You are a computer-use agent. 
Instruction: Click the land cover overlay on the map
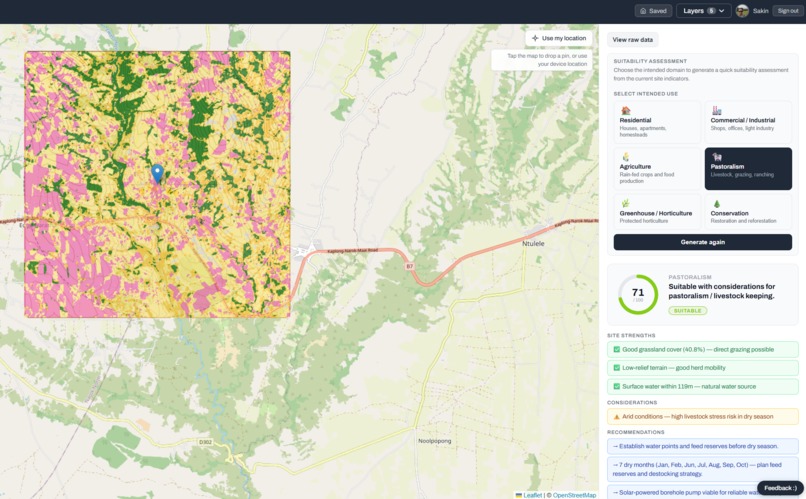click(157, 184)
